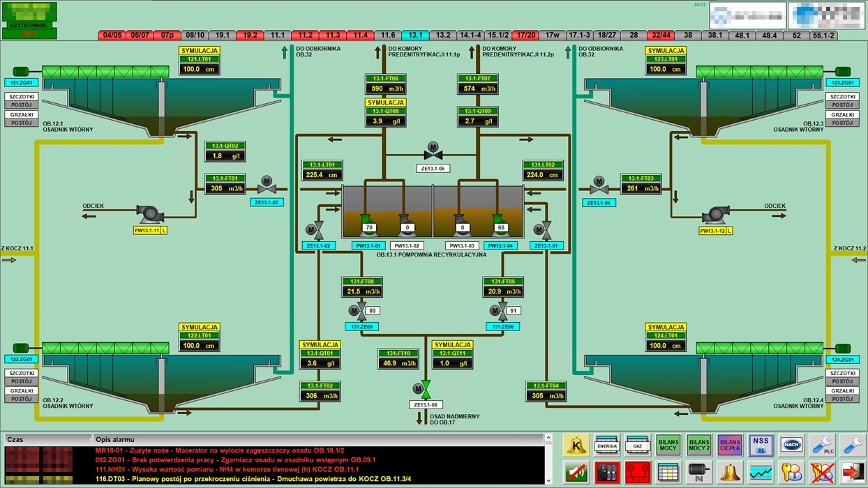Image resolution: width=868 pixels, height=488 pixels.
Task: Mute alarm sound with crossed speaker icon
Action: (576, 473)
